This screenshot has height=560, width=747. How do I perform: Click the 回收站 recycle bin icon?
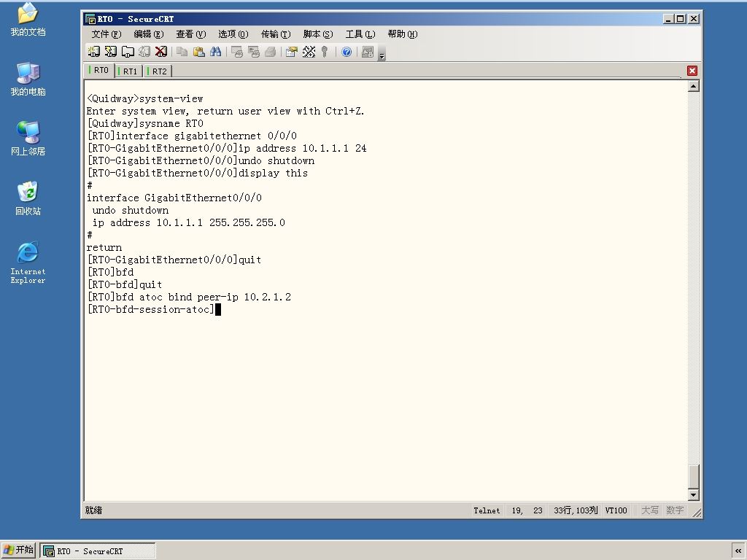tap(28, 198)
